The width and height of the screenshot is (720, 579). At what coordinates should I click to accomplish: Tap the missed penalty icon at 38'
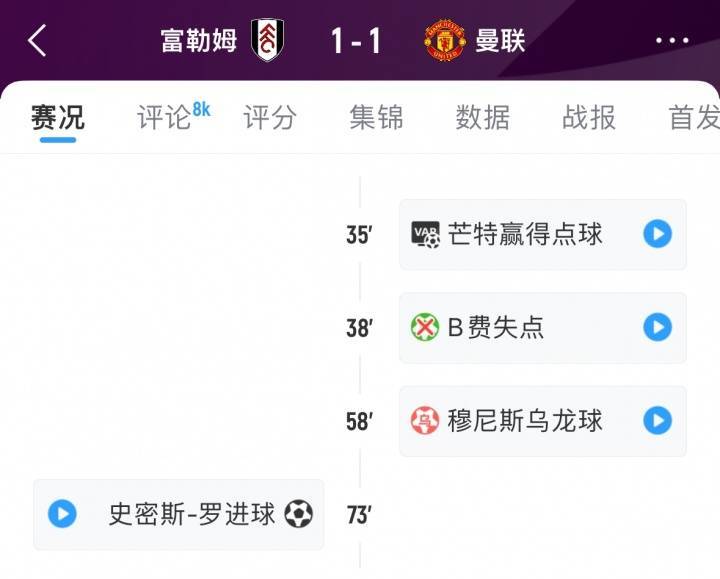coord(425,327)
